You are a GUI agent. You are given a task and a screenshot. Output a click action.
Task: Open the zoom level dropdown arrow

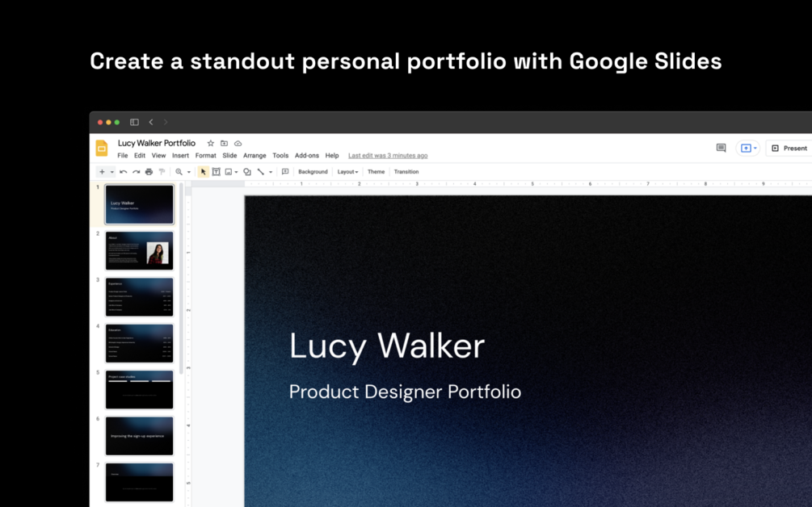click(189, 172)
